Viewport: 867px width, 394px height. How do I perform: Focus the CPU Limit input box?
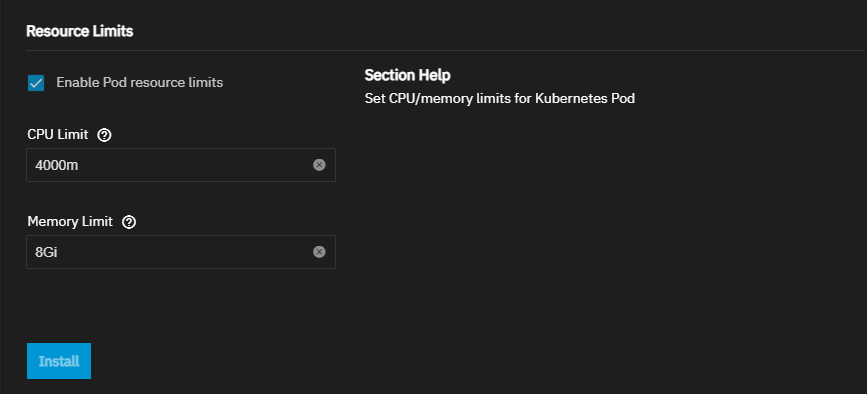181,165
